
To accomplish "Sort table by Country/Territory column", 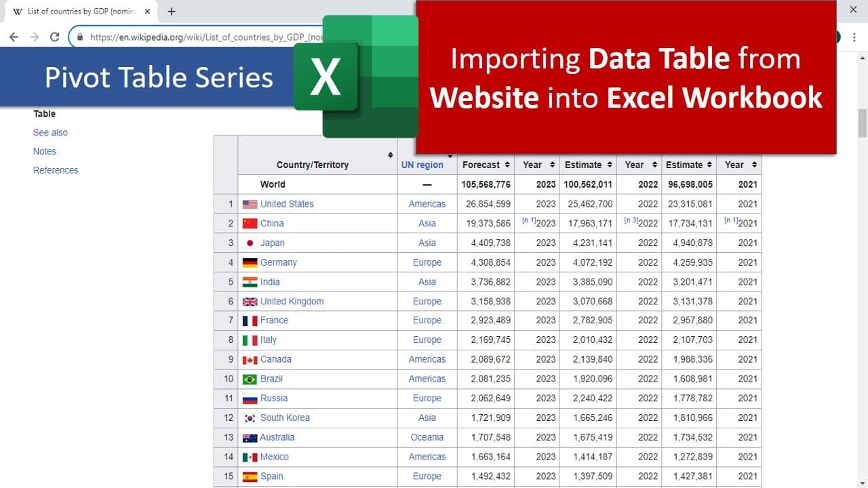I will tap(390, 155).
